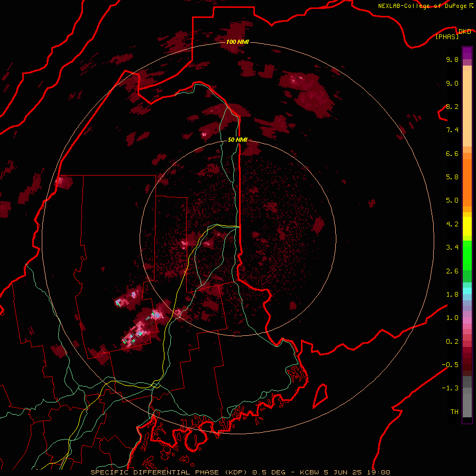Image resolution: width=476 pixels, height=476 pixels.
Task: Click the 9.0 value on the color scale
Action: (452, 83)
